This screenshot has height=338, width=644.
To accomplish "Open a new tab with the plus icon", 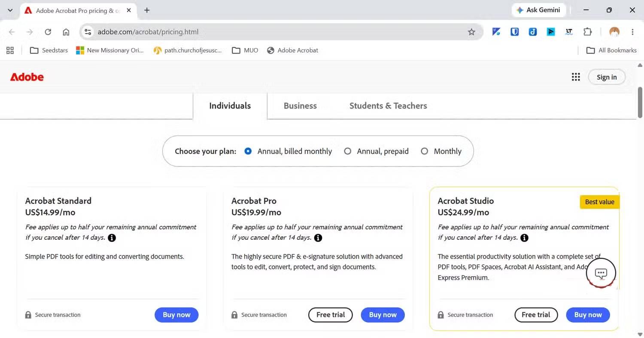I will click(x=147, y=10).
